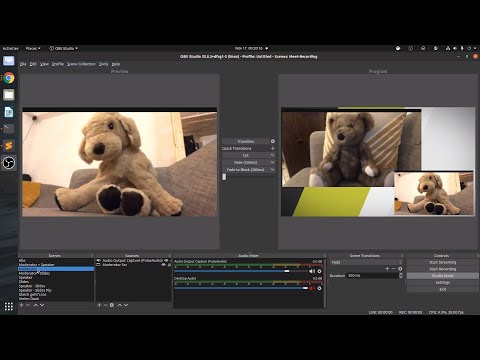Click Start Streaming
Image resolution: width=480 pixels, height=360 pixels.
click(x=443, y=262)
